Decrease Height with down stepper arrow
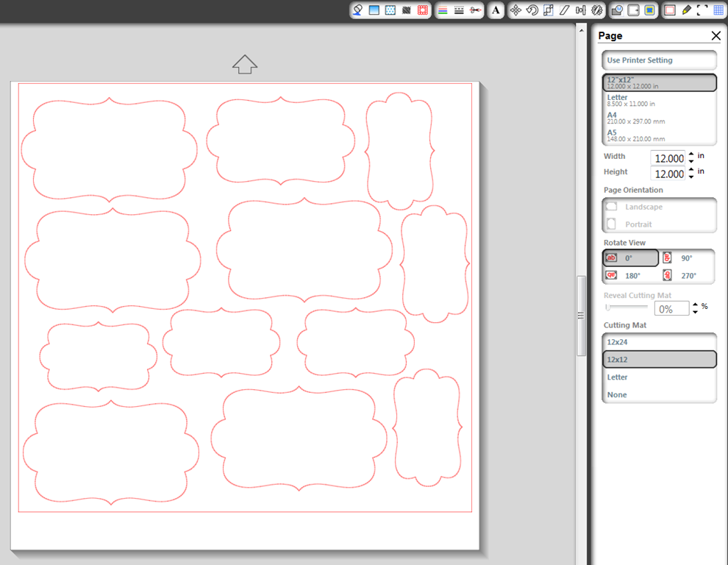The width and height of the screenshot is (728, 565). [691, 177]
